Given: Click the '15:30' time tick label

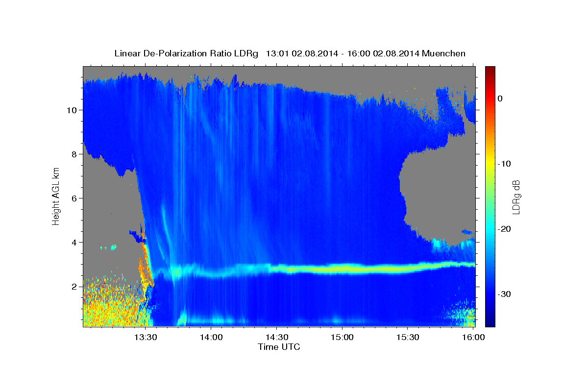Looking at the screenshot, I should click(407, 338).
